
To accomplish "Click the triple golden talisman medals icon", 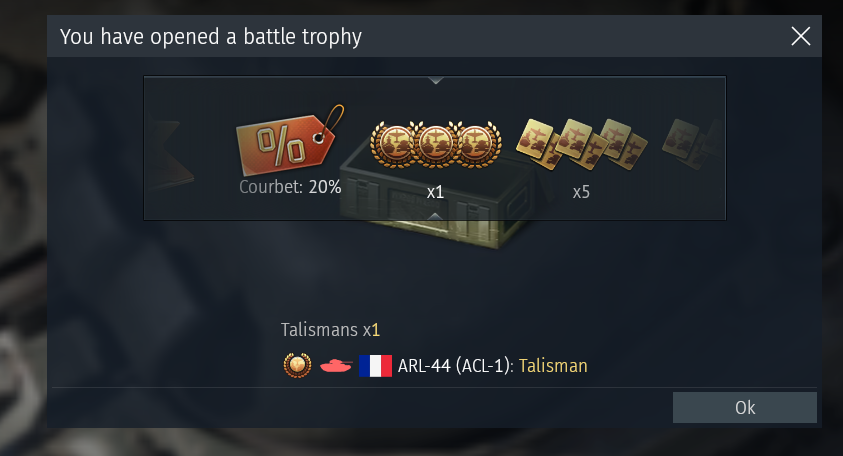I will tap(436, 144).
